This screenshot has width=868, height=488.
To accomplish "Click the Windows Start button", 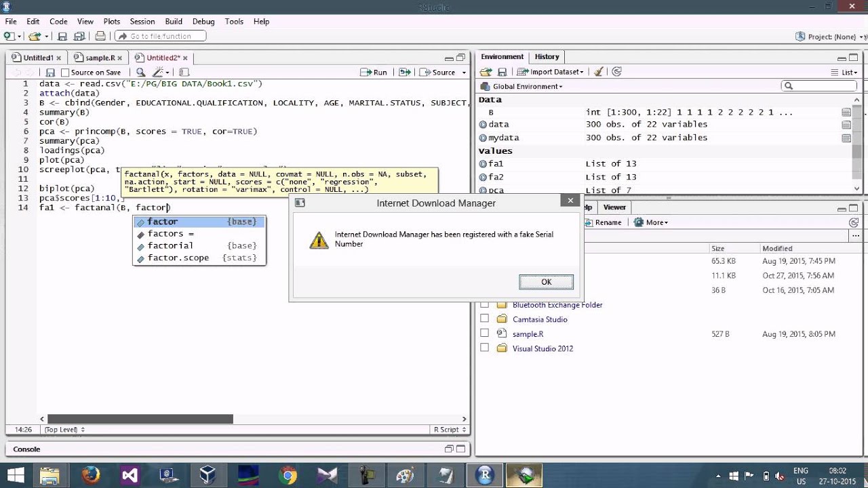I will click(x=15, y=475).
